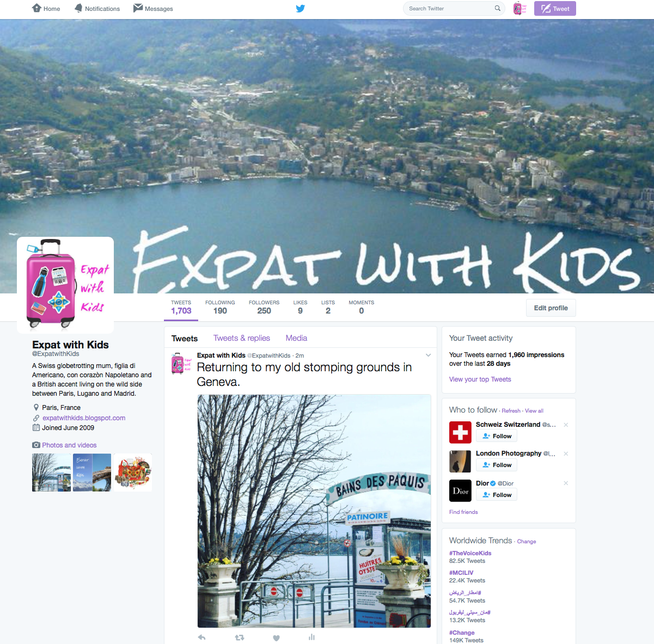Switch to the Media tab
Screen dimensions: 654x644
point(296,338)
